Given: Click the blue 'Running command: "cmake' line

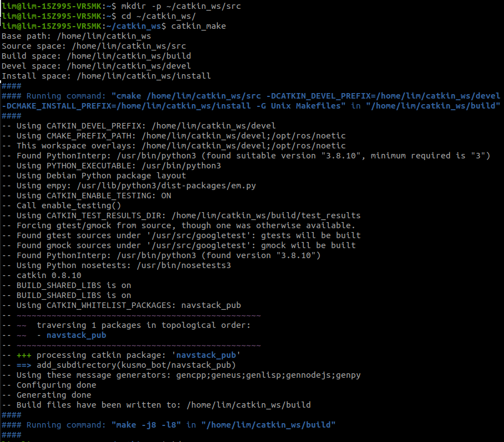Looking at the screenshot, I should coord(251,96).
